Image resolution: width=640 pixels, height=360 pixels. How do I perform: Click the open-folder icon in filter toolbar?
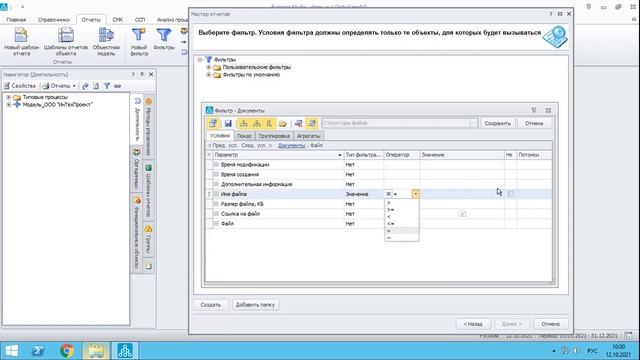click(x=283, y=123)
